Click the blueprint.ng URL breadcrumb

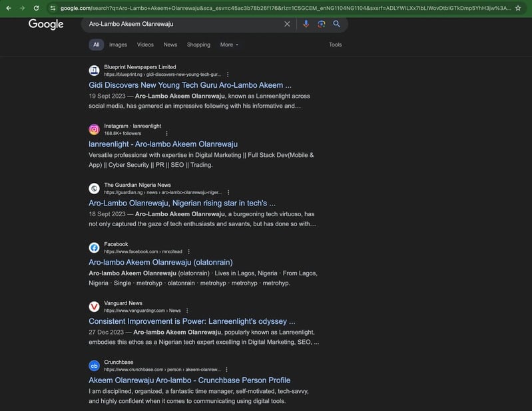[162, 74]
